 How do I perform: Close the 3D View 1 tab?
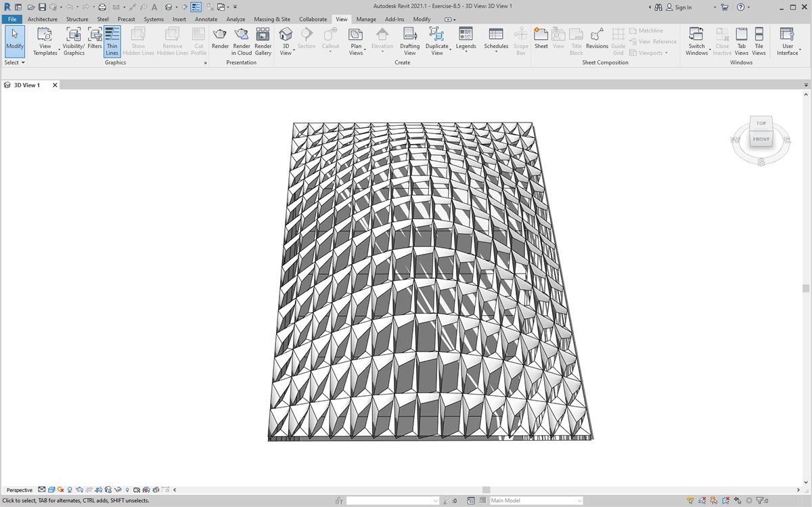coord(55,85)
